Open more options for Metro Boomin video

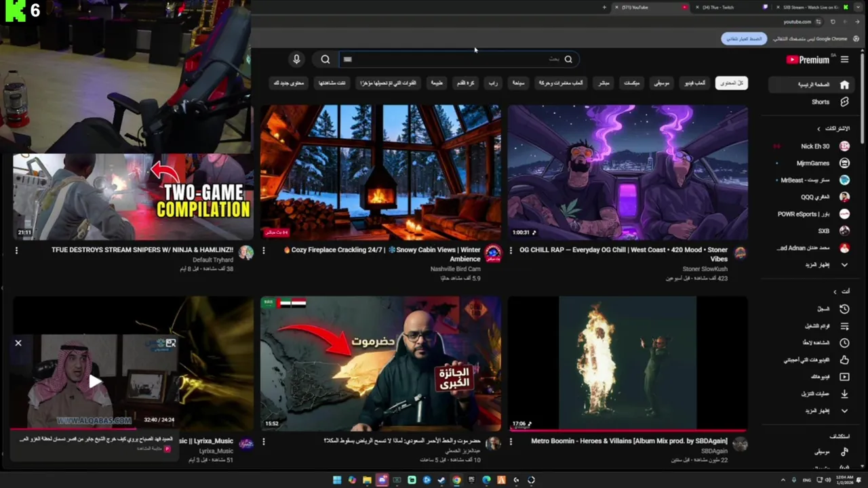[x=511, y=441]
